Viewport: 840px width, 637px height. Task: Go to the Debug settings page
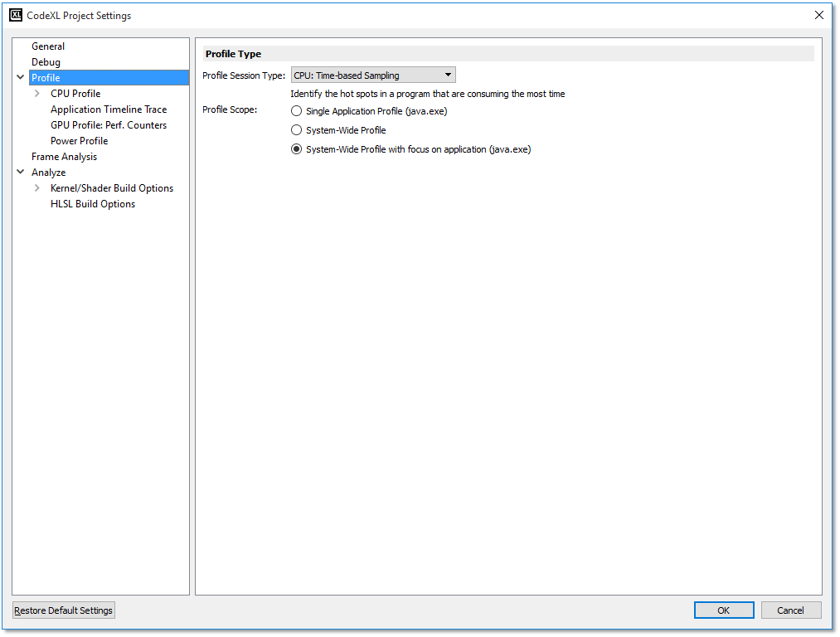tap(46, 62)
